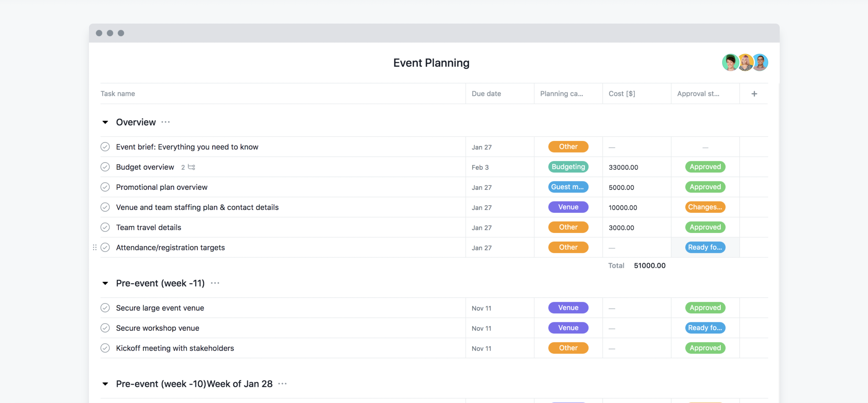The height and width of the screenshot is (403, 868).
Task: Click the middle collaborator avatar with pink hair
Action: 745,63
